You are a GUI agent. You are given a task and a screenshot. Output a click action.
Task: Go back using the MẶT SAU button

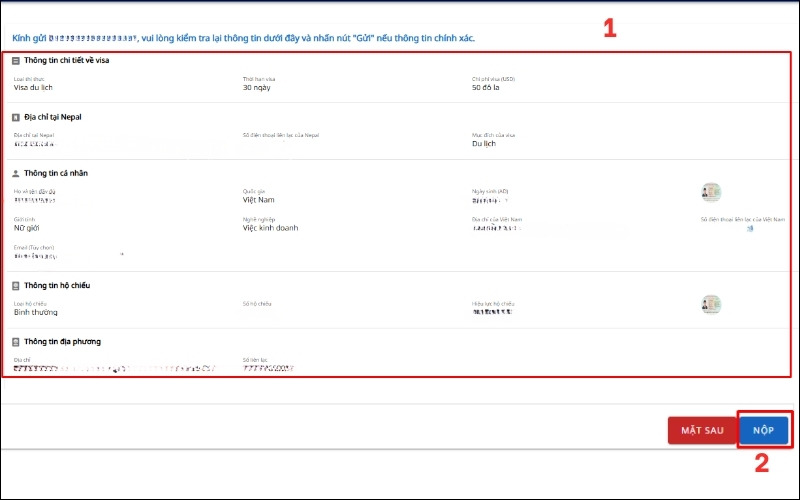pyautogui.click(x=702, y=430)
